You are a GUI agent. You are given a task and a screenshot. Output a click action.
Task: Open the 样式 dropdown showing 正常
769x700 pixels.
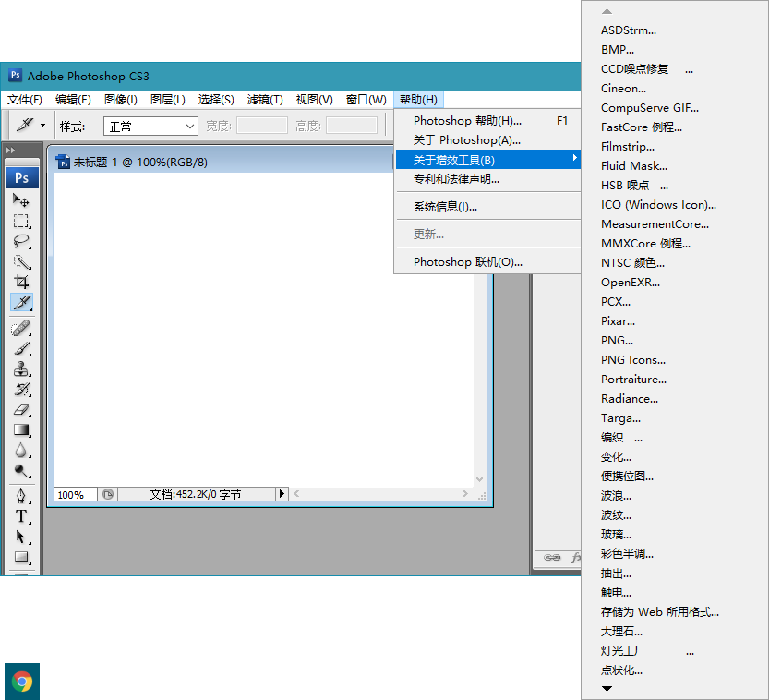tap(150, 127)
